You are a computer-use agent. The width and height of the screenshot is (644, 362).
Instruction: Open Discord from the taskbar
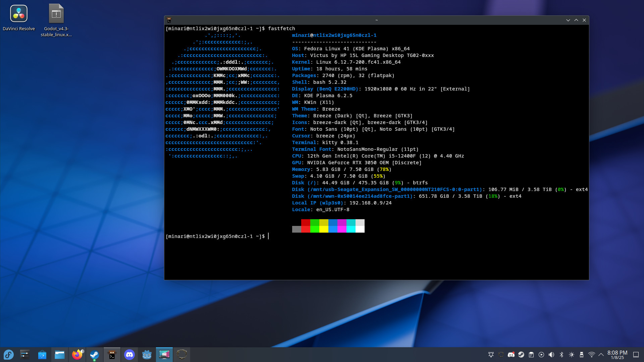(129, 355)
